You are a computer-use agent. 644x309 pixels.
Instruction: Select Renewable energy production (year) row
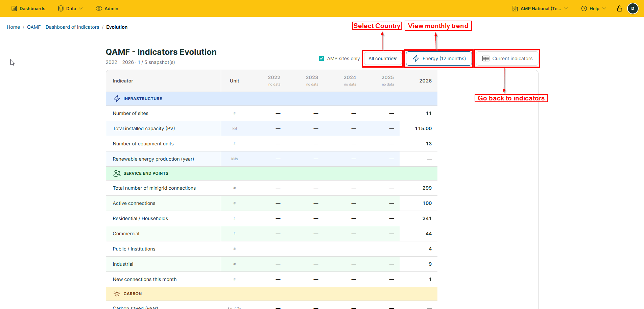pyautogui.click(x=271, y=159)
